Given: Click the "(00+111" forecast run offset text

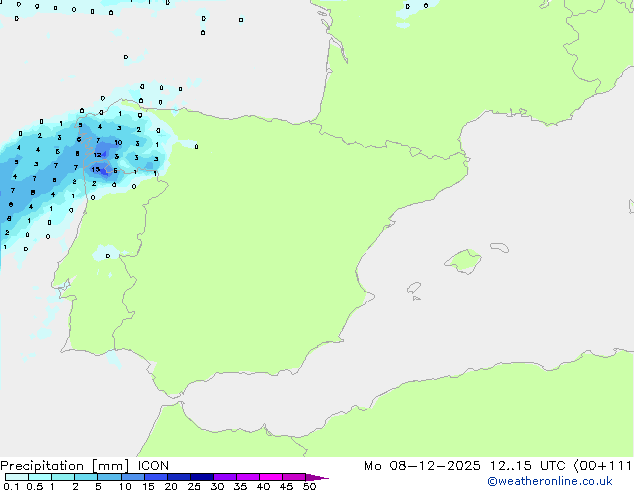Looking at the screenshot, I should pyautogui.click(x=603, y=466).
